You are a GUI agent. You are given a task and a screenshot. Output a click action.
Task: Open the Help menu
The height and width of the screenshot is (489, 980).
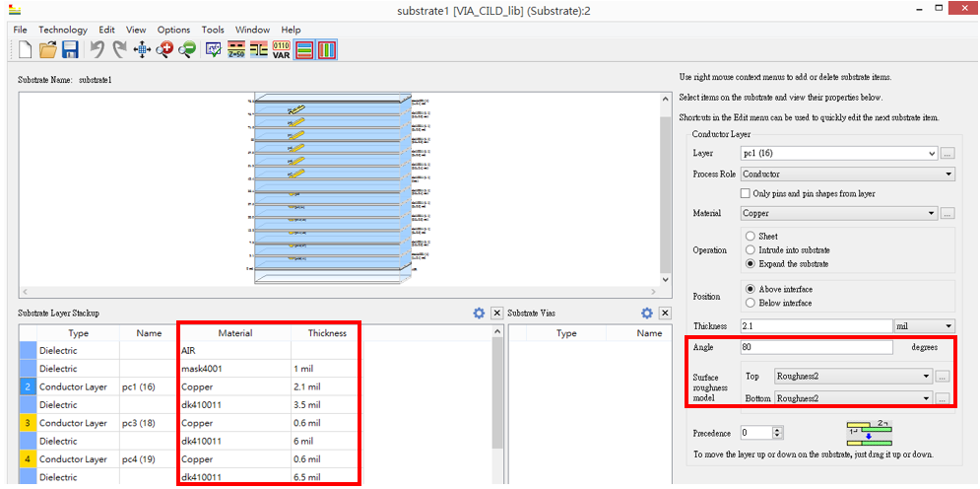pyautogui.click(x=291, y=30)
